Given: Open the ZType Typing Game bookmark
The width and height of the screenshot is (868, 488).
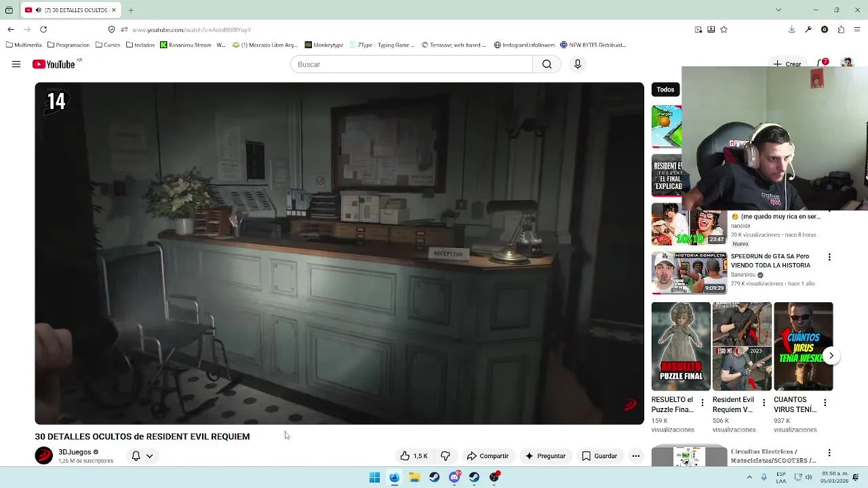Looking at the screenshot, I should pyautogui.click(x=382, y=45).
